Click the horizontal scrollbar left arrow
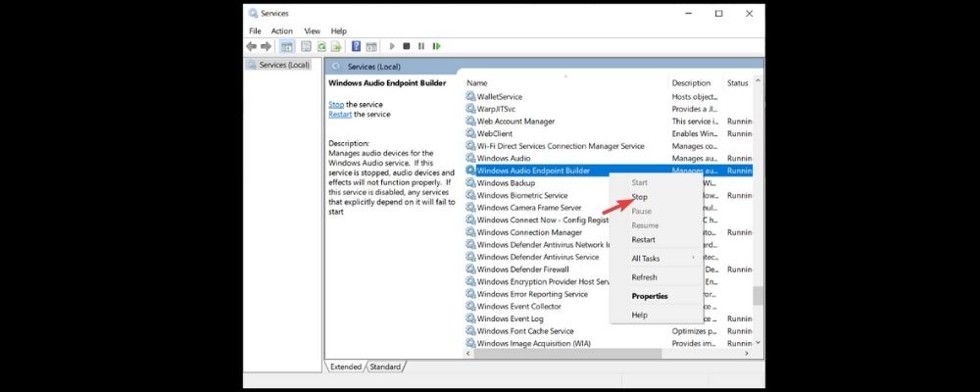This screenshot has width=980, height=392. (469, 354)
